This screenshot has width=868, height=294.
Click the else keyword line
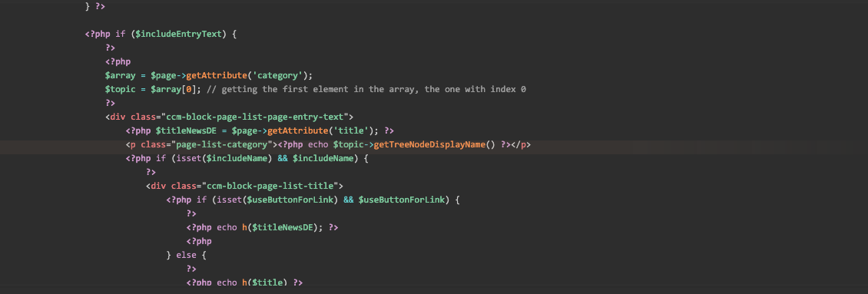click(x=186, y=256)
